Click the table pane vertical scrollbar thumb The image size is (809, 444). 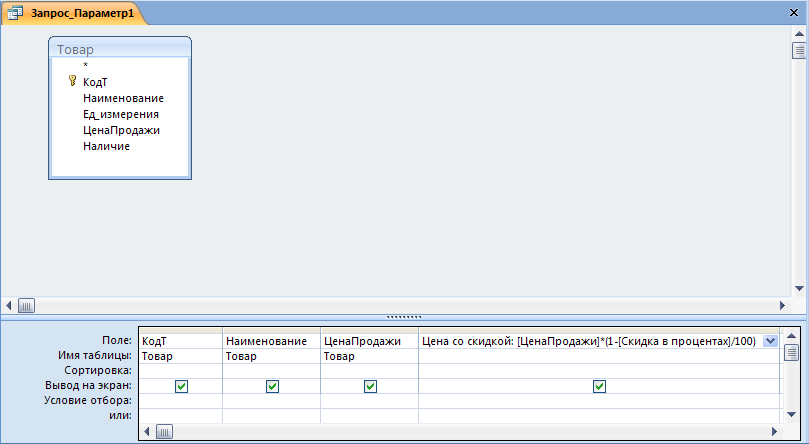coord(799,51)
